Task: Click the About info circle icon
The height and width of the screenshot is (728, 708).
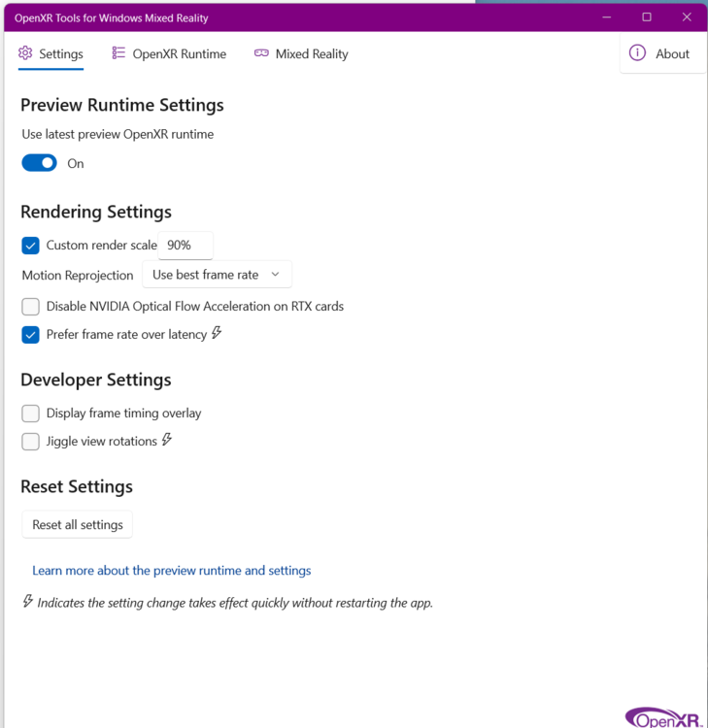Action: point(637,52)
